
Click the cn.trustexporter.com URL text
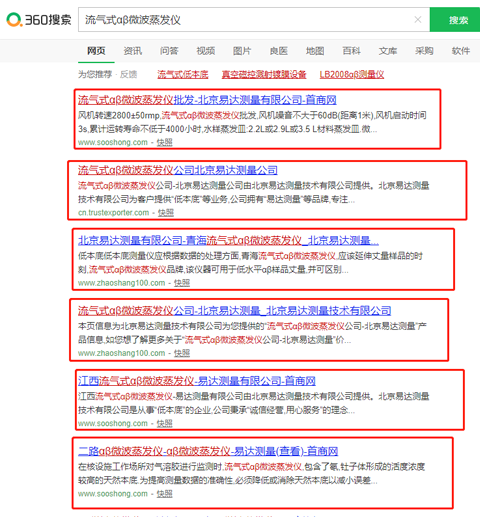(x=113, y=213)
